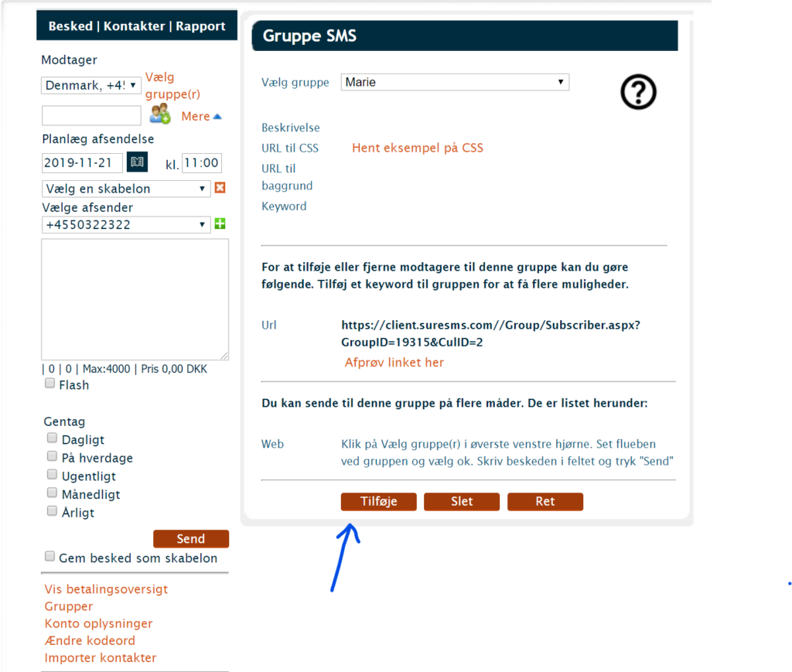The height and width of the screenshot is (672, 792).
Task: Check the Månedligt repeat option
Action: click(52, 493)
